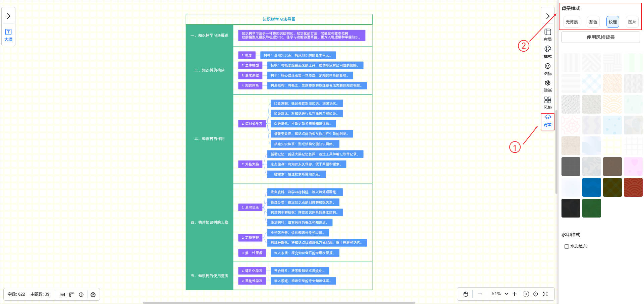Click the 大纲 (Outline) icon
Image resolution: width=644 pixels, height=304 pixels.
(x=8, y=35)
